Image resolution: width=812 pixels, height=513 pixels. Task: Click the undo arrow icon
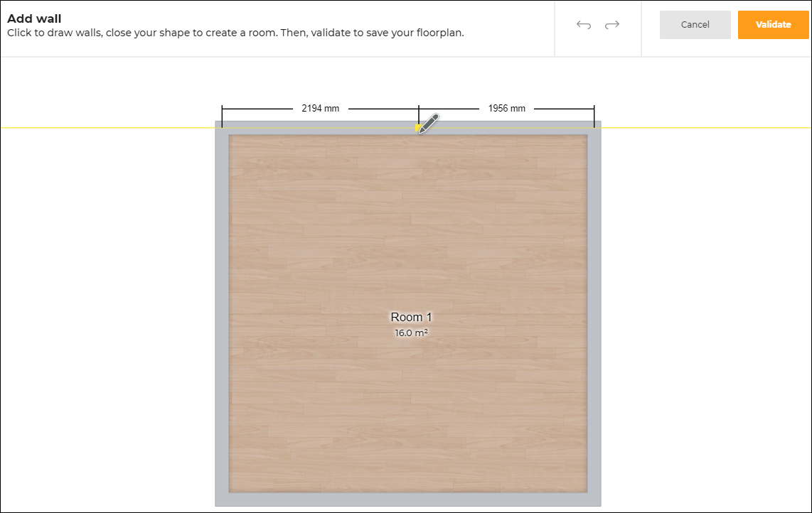[x=584, y=25]
